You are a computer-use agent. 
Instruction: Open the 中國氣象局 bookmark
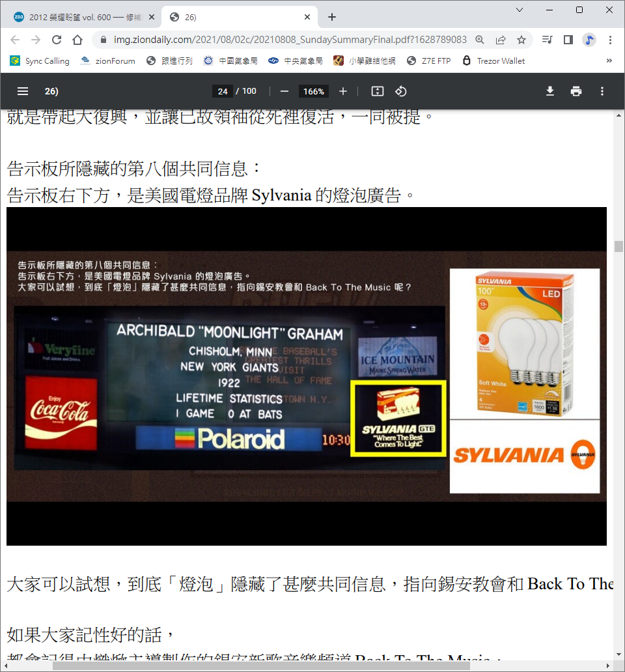pos(231,61)
